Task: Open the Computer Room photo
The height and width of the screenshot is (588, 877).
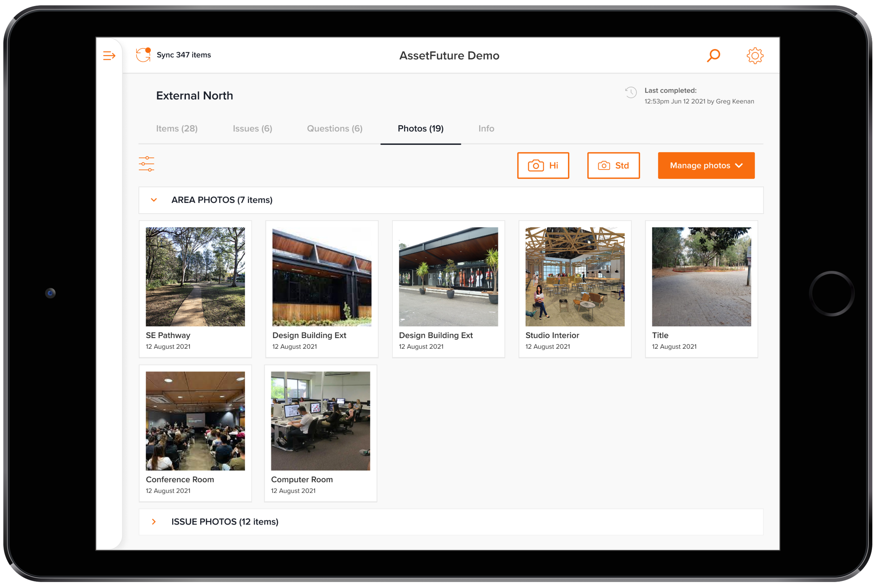Action: point(320,421)
